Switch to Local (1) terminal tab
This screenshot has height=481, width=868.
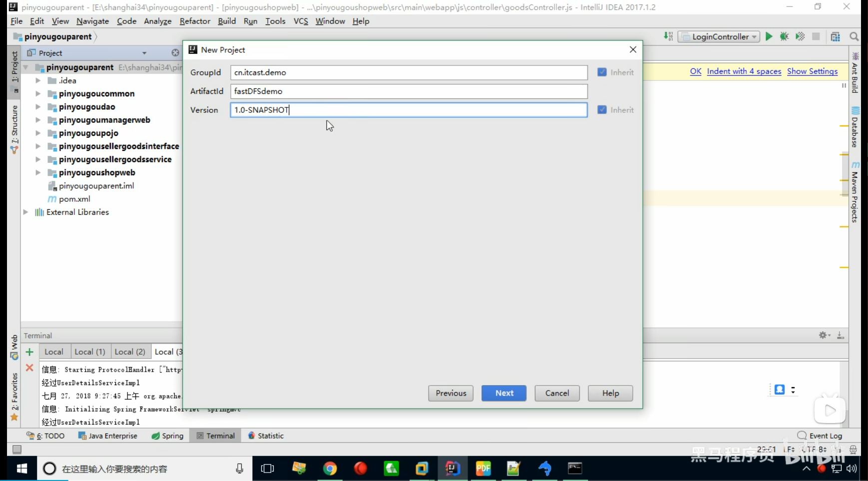tap(90, 352)
